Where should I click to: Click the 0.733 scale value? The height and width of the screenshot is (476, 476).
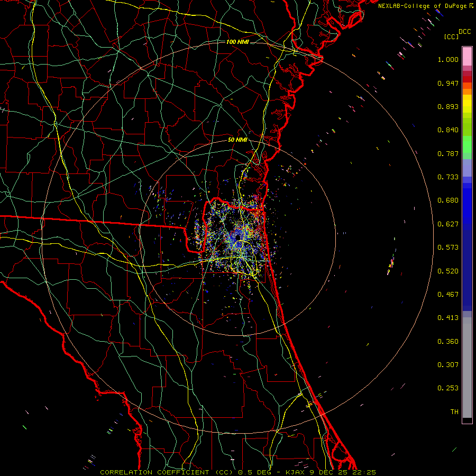(x=448, y=177)
